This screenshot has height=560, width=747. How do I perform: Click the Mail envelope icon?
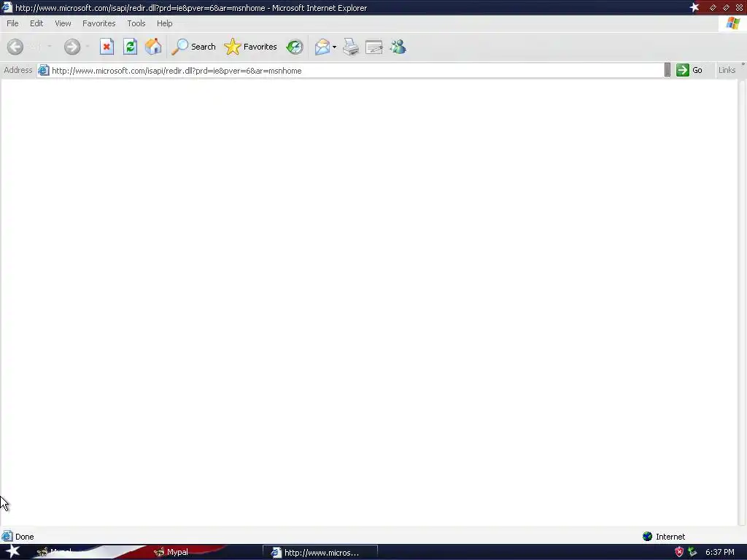(322, 47)
